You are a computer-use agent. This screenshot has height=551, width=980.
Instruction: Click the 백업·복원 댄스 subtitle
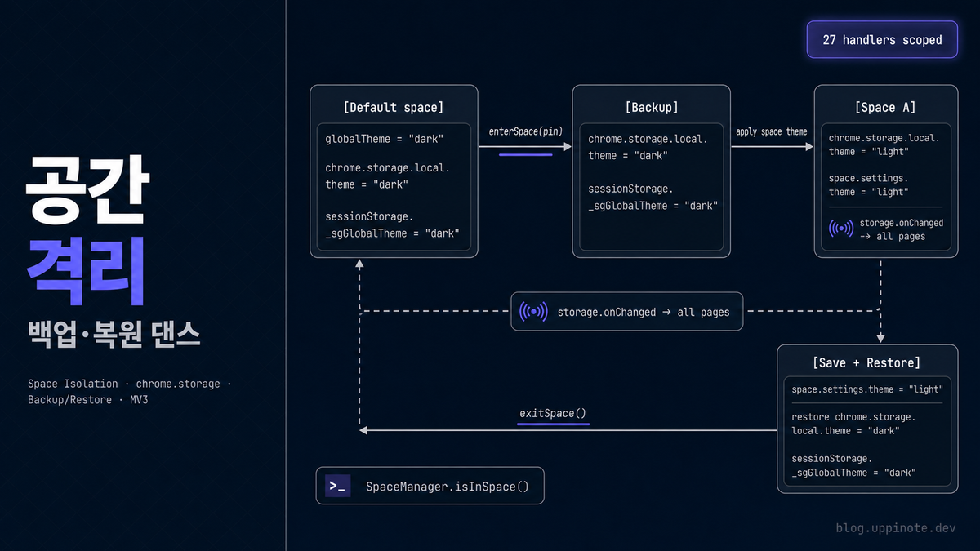point(114,335)
